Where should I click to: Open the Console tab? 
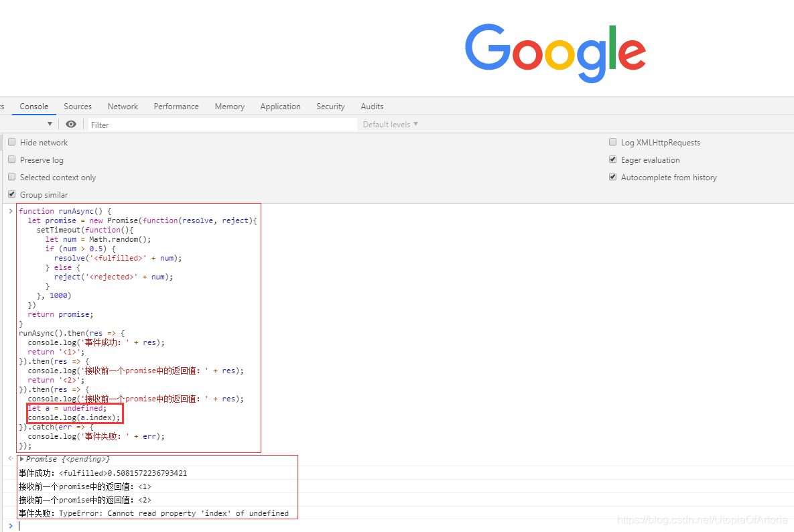pyautogui.click(x=34, y=107)
